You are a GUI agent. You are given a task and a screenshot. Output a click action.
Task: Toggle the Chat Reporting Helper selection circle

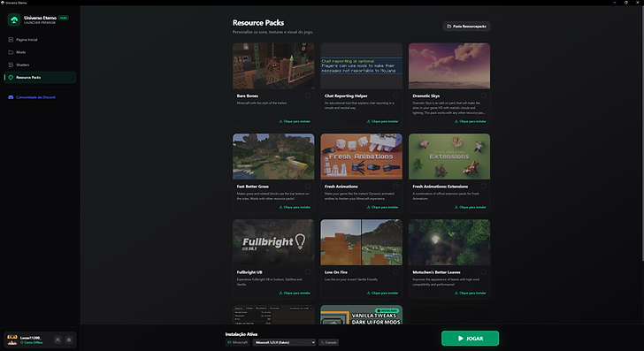coord(395,95)
